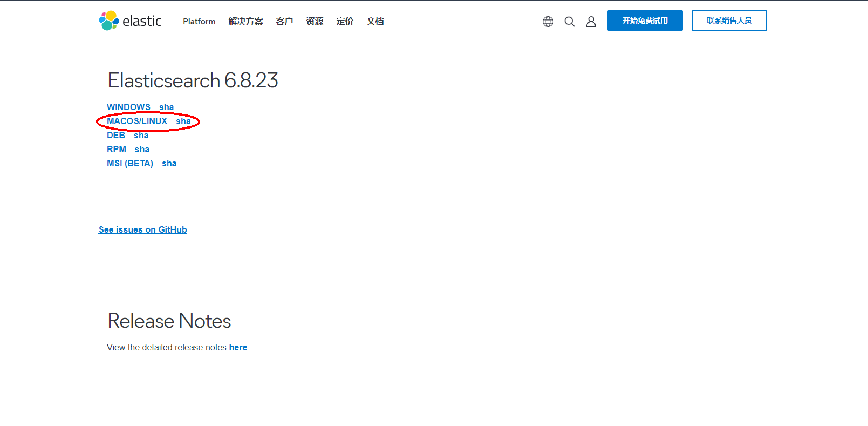
Task: Open the sha link beside MACOS/LINUX
Action: point(183,121)
